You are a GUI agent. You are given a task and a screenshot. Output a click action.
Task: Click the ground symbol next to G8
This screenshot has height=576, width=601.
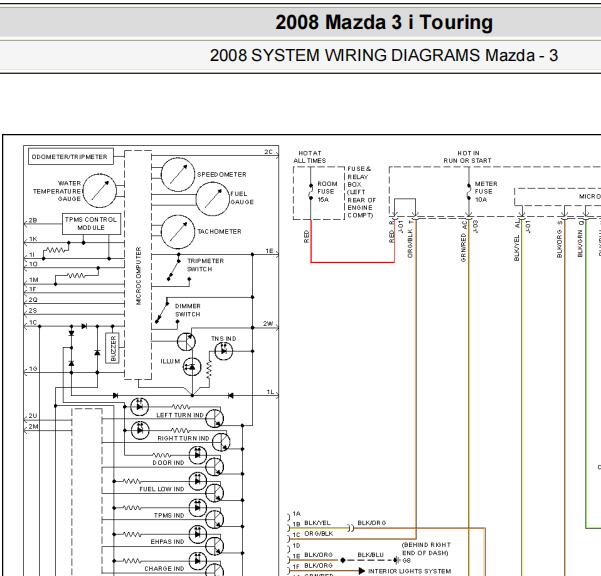click(x=397, y=560)
